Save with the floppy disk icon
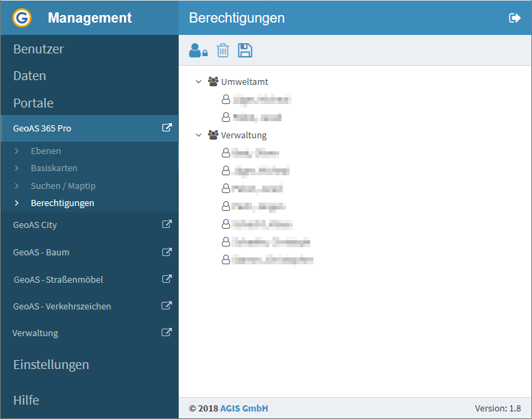 pyautogui.click(x=245, y=51)
